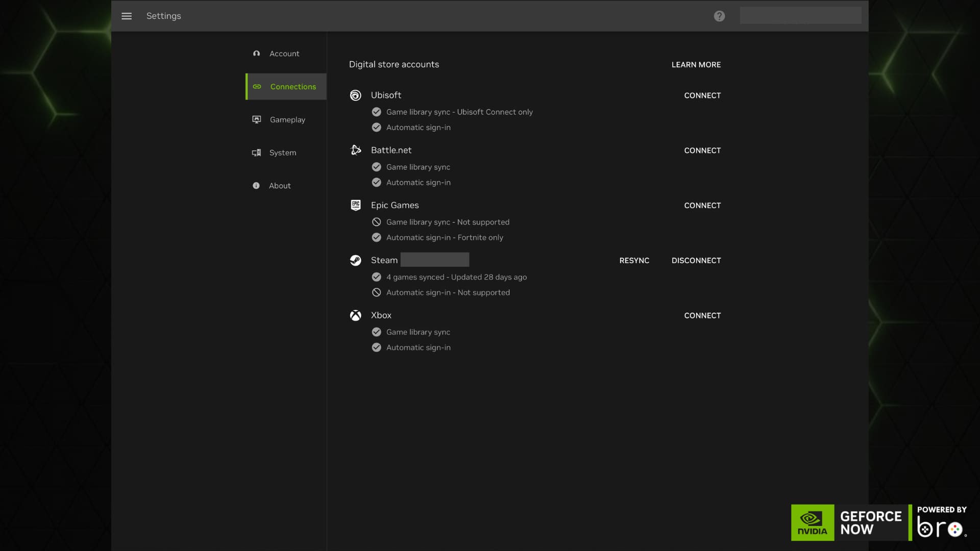Viewport: 980px width, 551px height.
Task: Resync the Steam library
Action: click(x=634, y=261)
